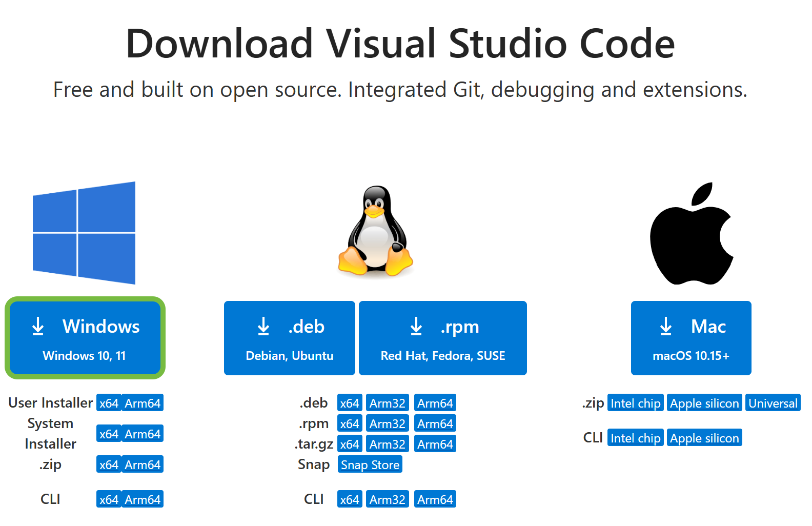Screen dimensions: 812x526
Task: Select x64 for Windows User Installer
Action: coord(109,403)
